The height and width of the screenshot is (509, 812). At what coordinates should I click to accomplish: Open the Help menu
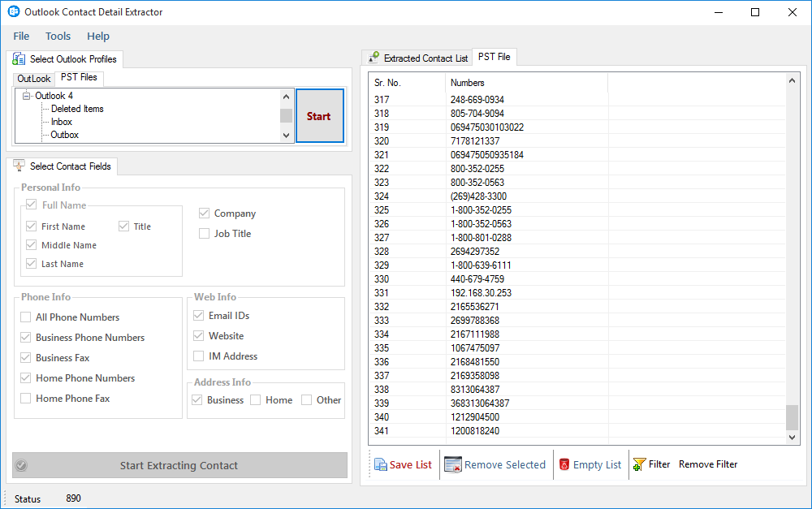[x=98, y=37]
